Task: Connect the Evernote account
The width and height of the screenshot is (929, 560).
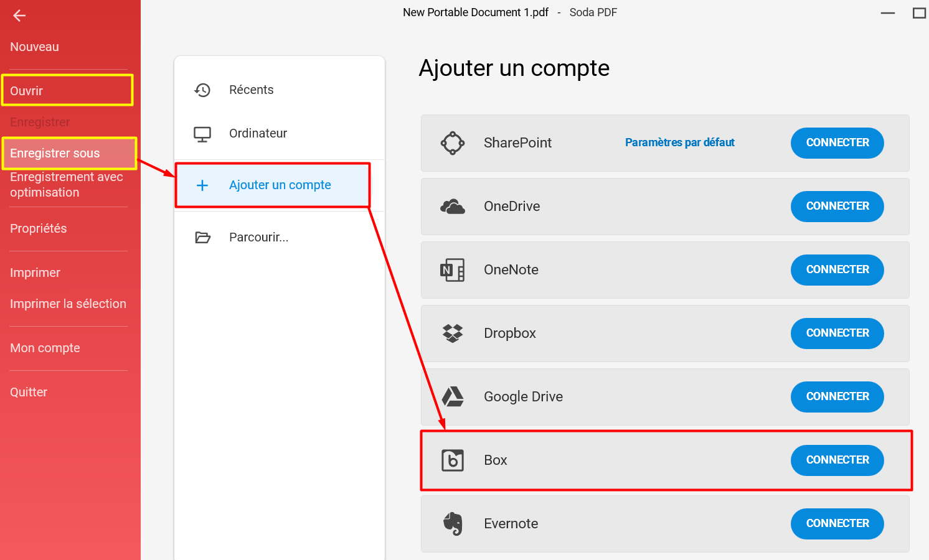Action: (837, 524)
